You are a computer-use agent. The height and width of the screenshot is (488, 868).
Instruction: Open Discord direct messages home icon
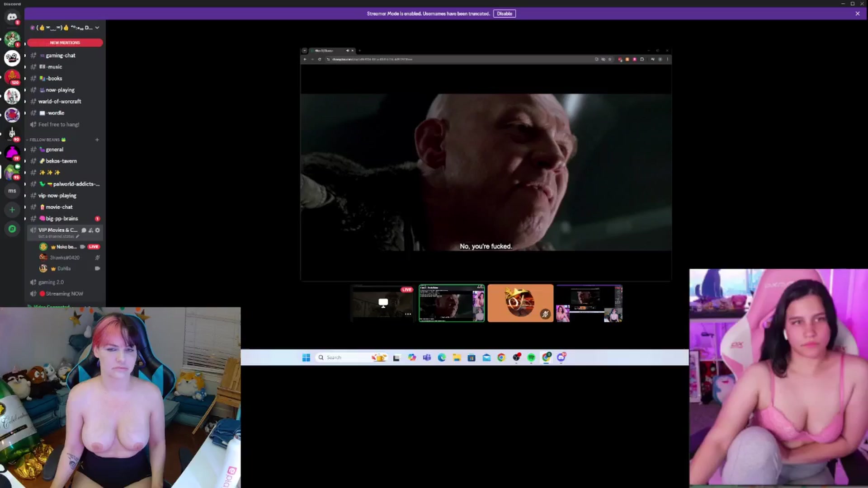click(x=12, y=17)
